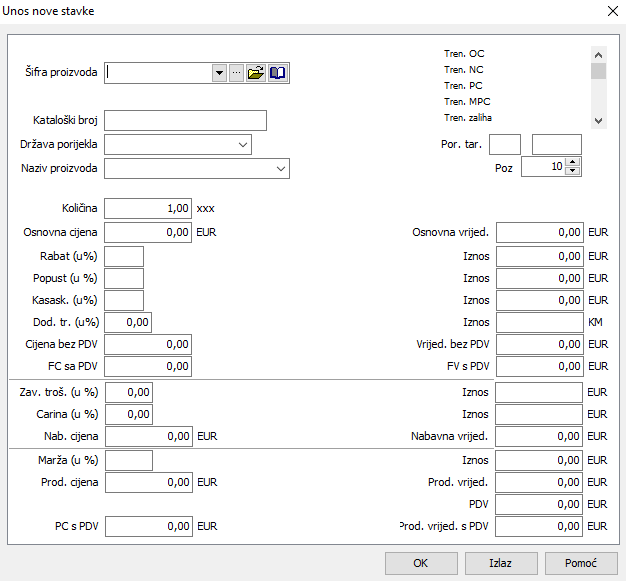The height and width of the screenshot is (581, 626).
Task: Open the Šifra proizvoda dropdown arrow
Action: pos(220,73)
